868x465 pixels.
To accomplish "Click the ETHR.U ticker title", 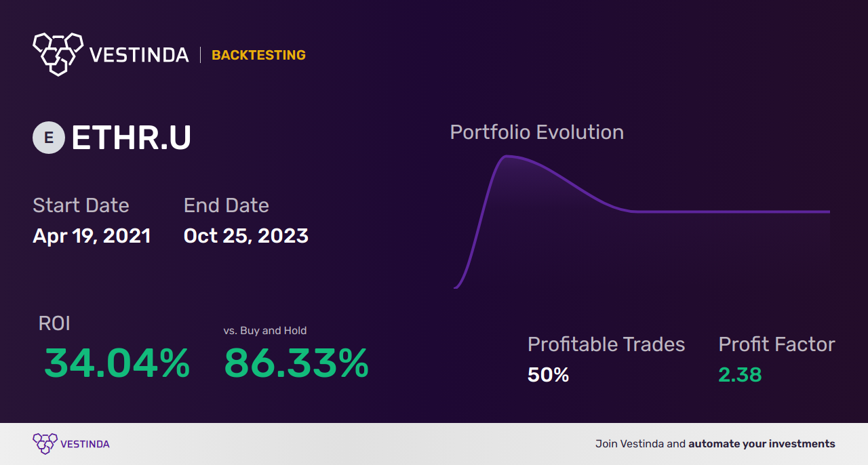I will click(x=131, y=138).
